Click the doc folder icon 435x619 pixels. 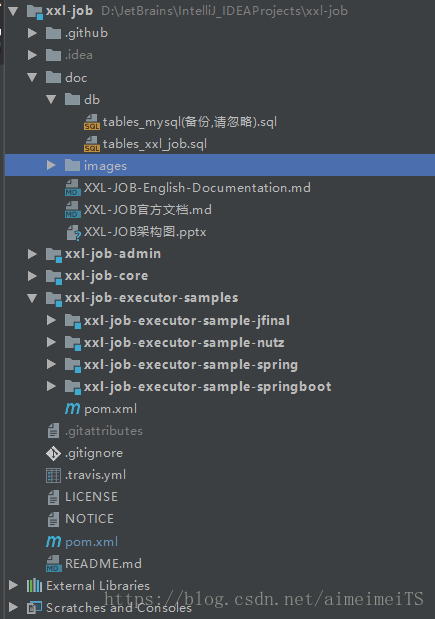click(x=53, y=77)
